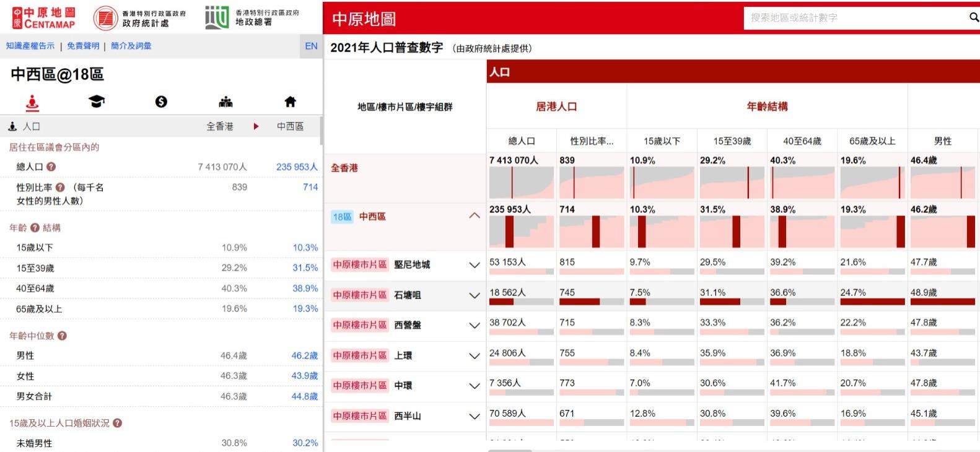This screenshot has height=452, width=980.
Task: Focus the 搜索地區或統計數字 search box
Action: (855, 18)
